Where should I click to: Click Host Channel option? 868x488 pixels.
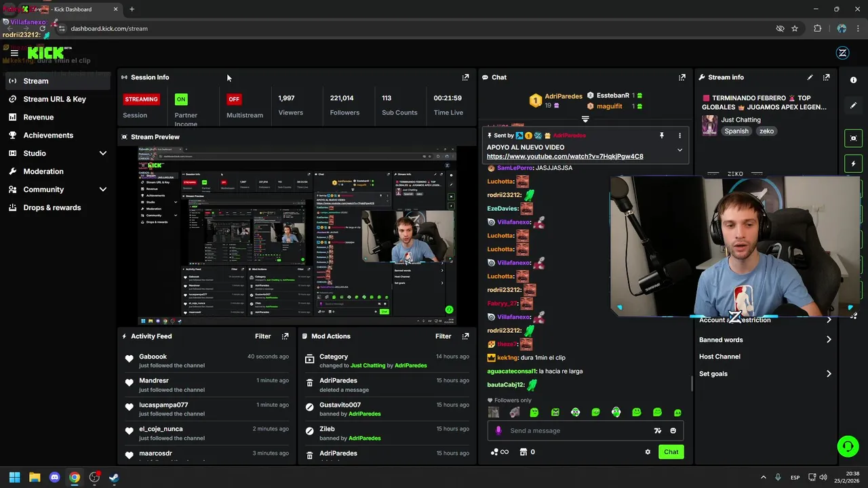[719, 357]
